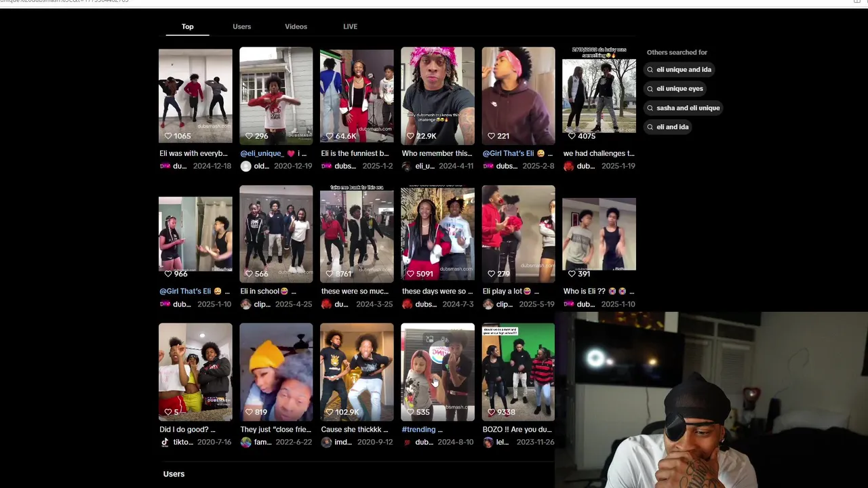Select the Top tab
The image size is (868, 488).
(187, 26)
